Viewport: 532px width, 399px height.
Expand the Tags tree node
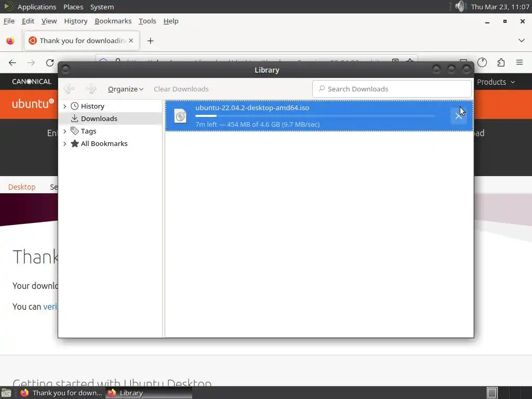[65, 131]
